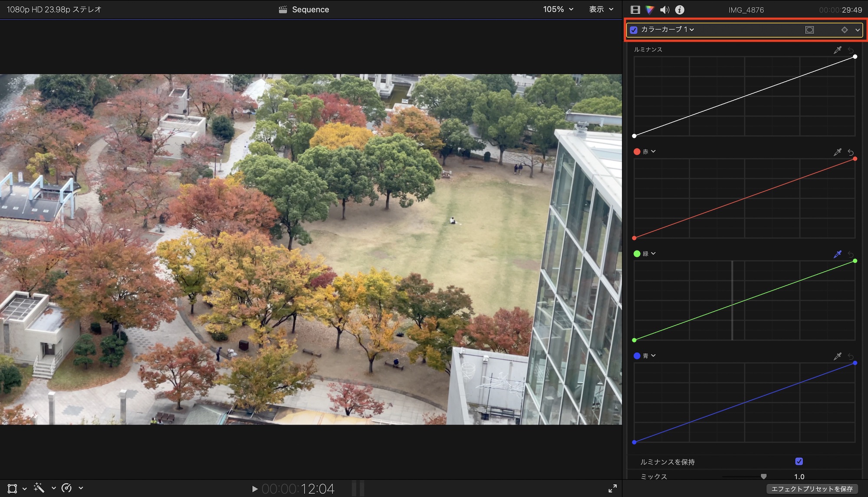This screenshot has width=868, height=497.
Task: Show the Info inspector
Action: tap(680, 10)
